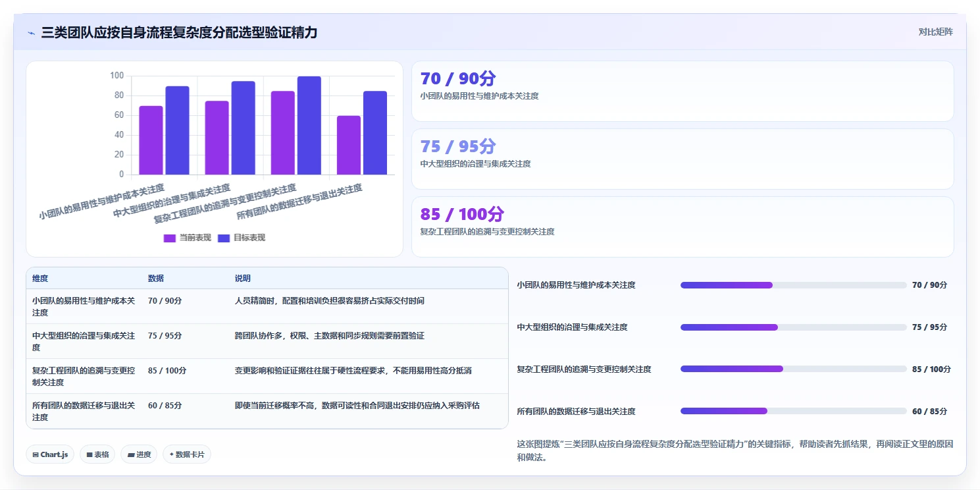
Task: Click the table cell 60 / 85分
Action: click(x=165, y=406)
